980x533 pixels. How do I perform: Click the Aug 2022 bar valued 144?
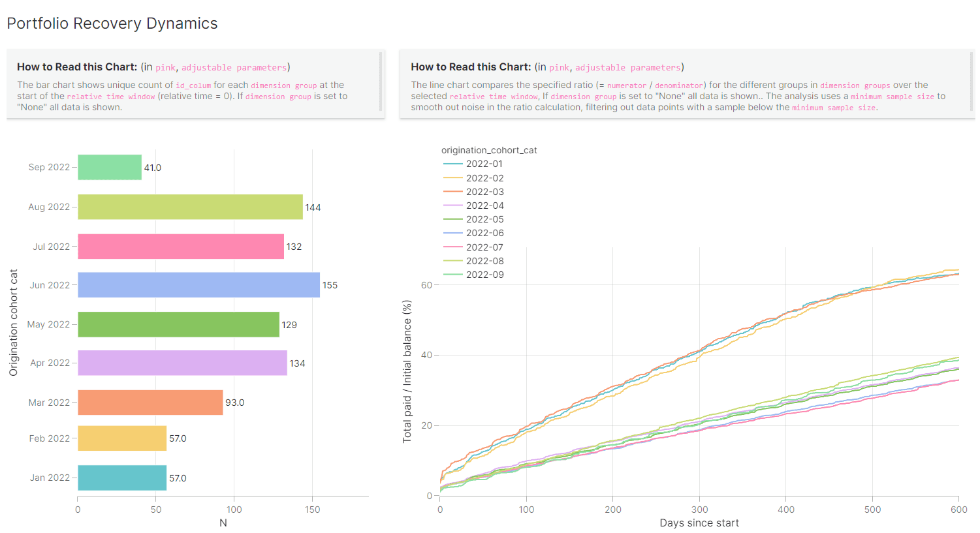190,207
